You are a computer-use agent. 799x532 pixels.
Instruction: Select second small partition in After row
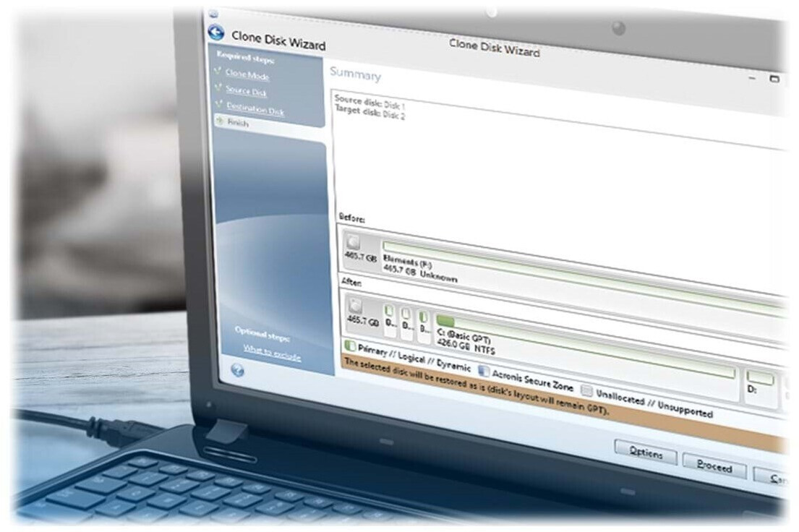click(407, 322)
